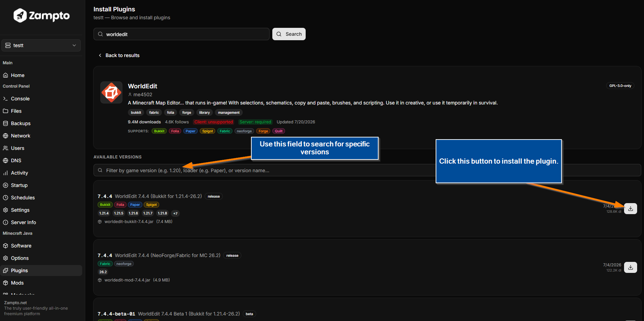Click the Software box icon
The width and height of the screenshot is (644, 321).
pos(6,246)
